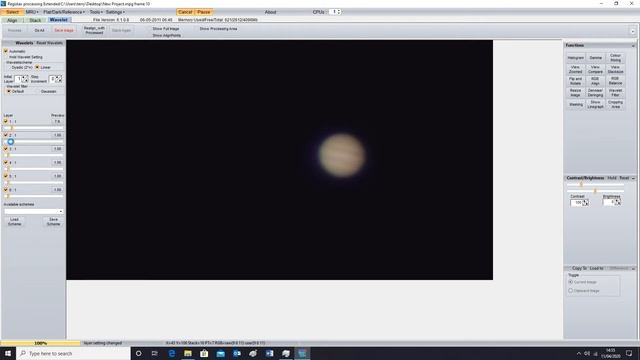Open the Masking function

pos(575,104)
